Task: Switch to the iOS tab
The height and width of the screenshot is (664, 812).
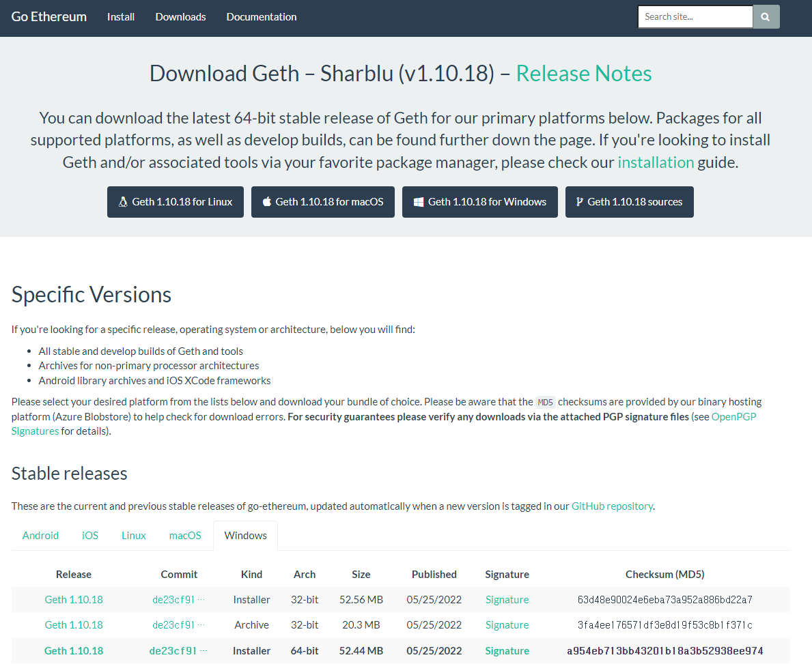Action: pyautogui.click(x=90, y=536)
